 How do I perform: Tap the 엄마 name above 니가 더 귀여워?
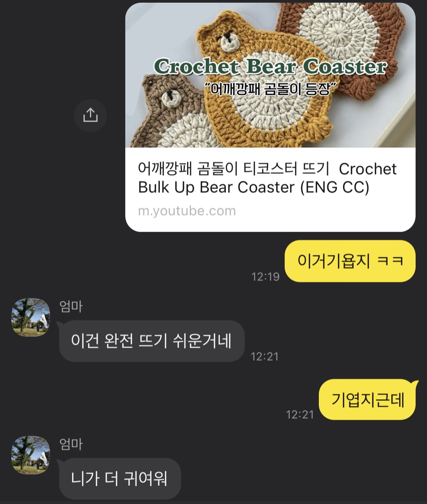pyautogui.click(x=71, y=444)
